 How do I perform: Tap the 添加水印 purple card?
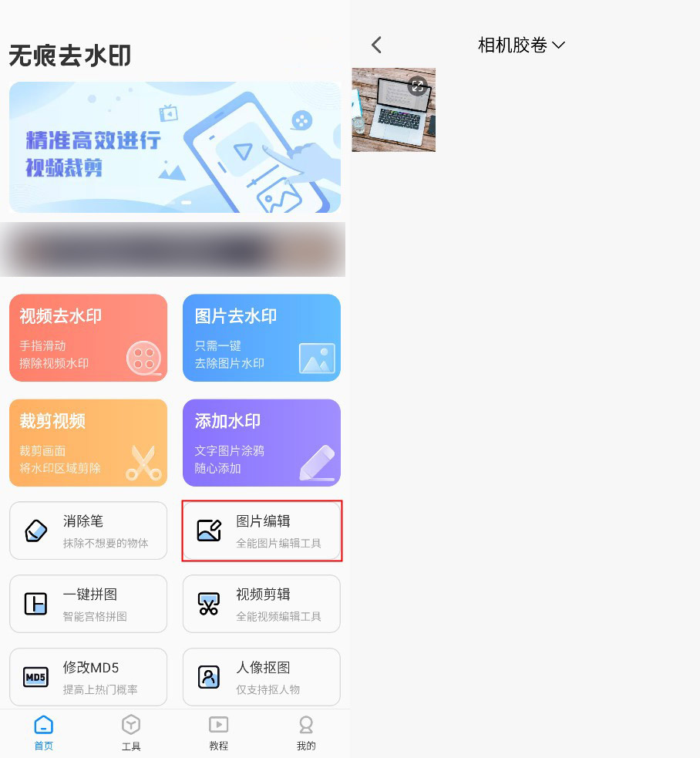pyautogui.click(x=261, y=443)
